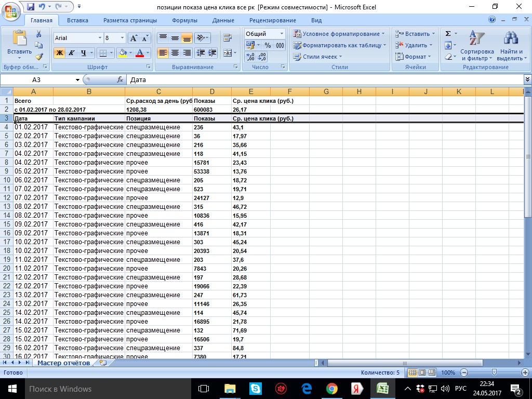532x399 pixels.
Task: Select the Мастер отчётов sheet tab
Action: (63, 363)
